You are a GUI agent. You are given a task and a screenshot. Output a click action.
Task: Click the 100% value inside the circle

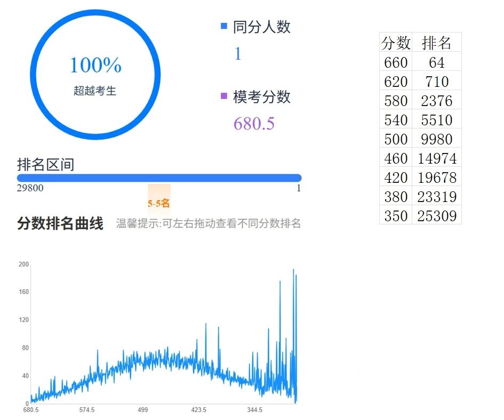pos(95,66)
